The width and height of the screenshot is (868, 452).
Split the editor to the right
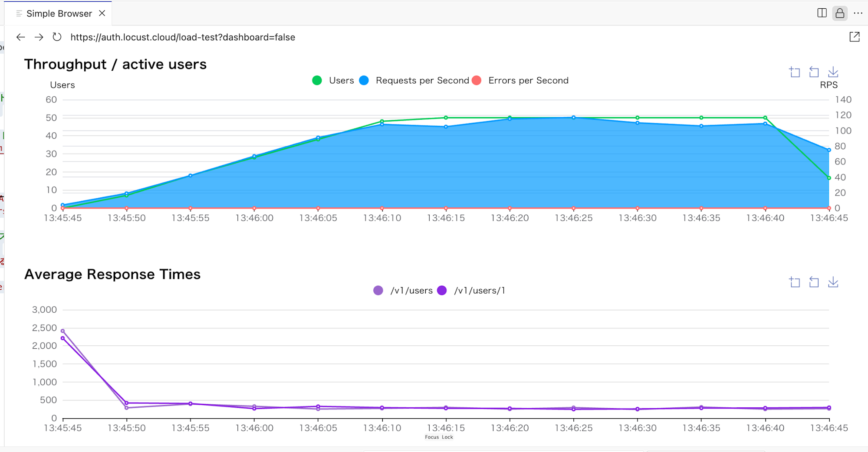click(x=822, y=13)
